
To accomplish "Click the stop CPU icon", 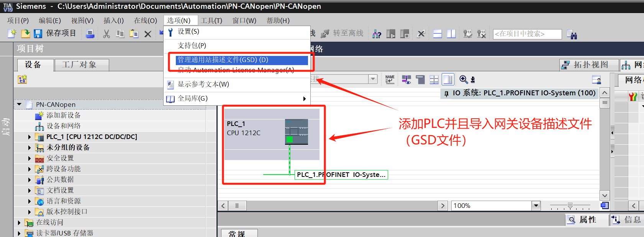I will click(x=405, y=34).
